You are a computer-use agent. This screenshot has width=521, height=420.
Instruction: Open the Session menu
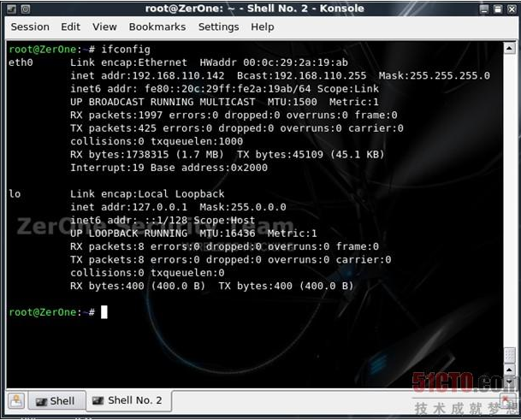(x=30, y=27)
